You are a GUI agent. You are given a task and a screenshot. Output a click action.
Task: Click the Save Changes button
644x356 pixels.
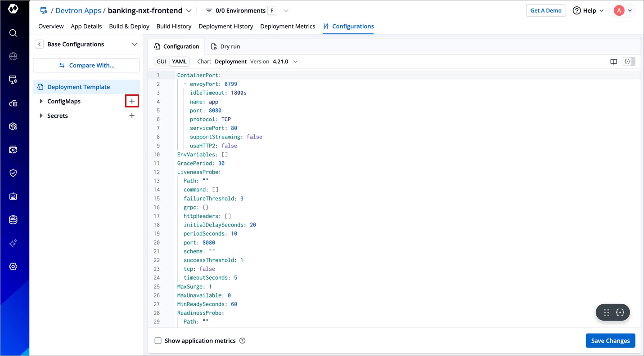click(x=610, y=341)
